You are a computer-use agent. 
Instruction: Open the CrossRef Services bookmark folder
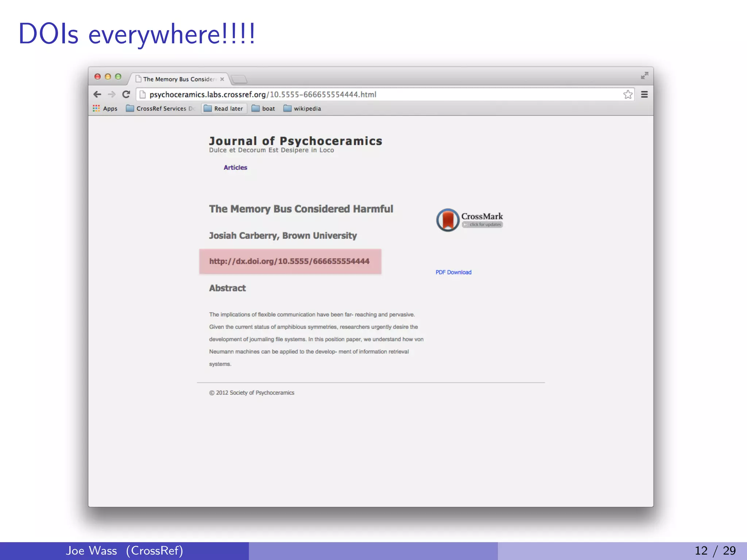(160, 109)
